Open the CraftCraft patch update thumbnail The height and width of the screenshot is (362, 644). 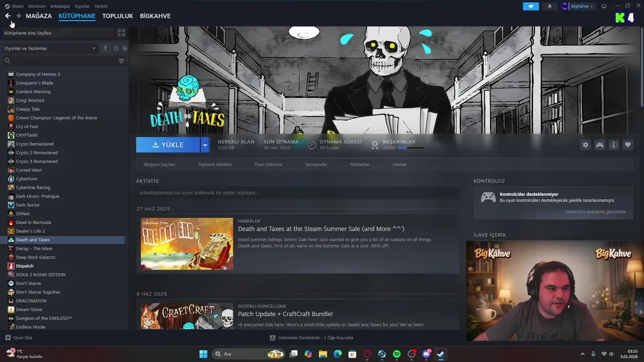(x=187, y=316)
